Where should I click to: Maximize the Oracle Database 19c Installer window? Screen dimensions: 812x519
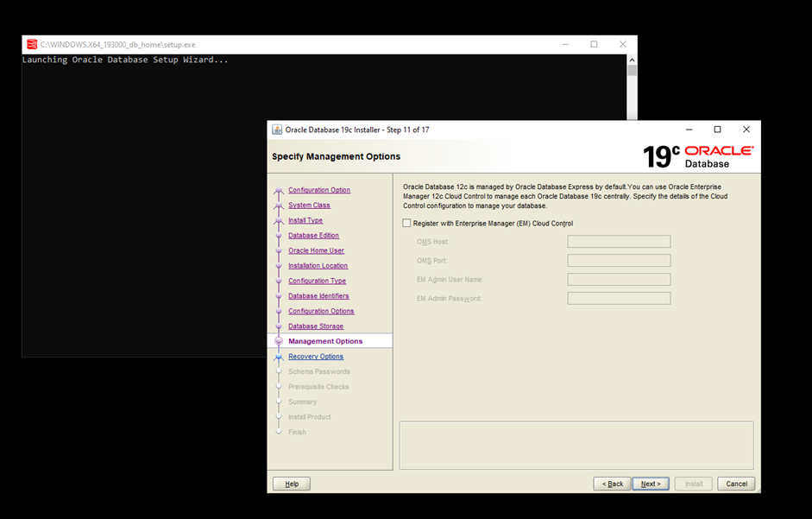click(x=717, y=130)
